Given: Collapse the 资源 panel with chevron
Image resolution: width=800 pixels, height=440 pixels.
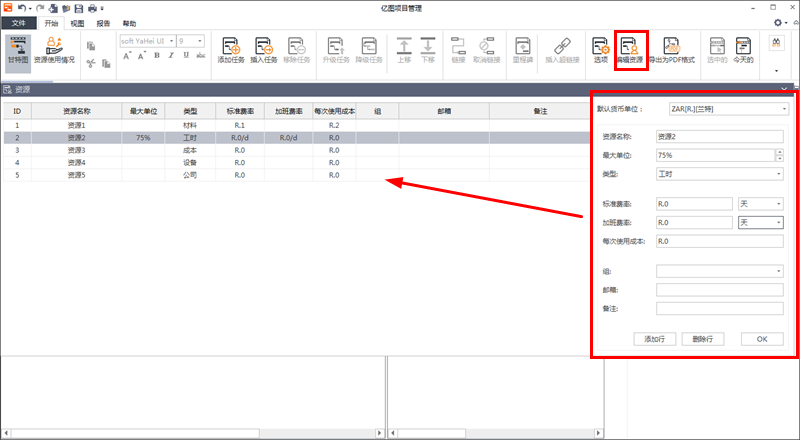Looking at the screenshot, I should (784, 89).
